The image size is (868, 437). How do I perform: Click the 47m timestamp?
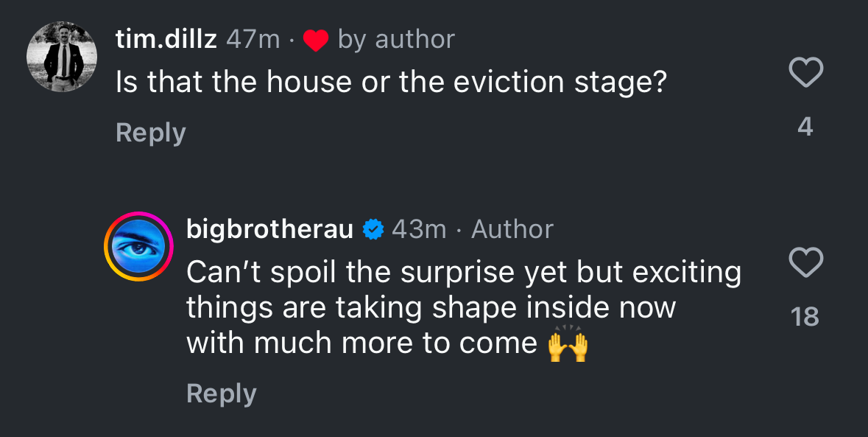pos(253,40)
